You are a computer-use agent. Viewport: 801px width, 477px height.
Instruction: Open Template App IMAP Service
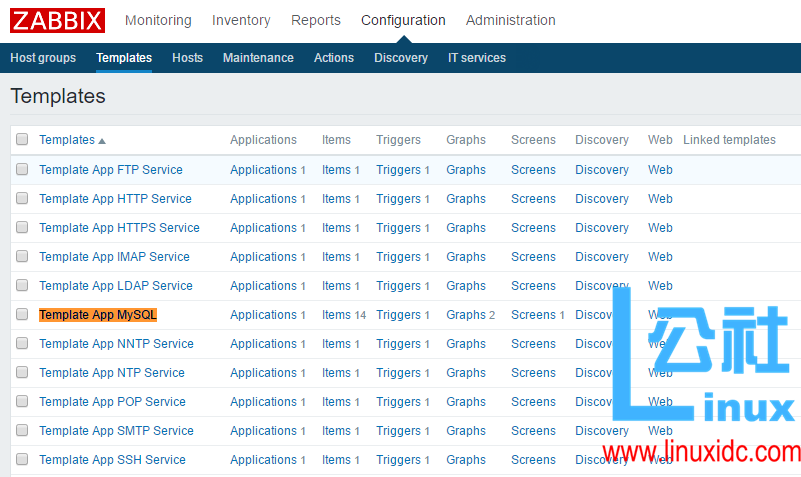(114, 257)
